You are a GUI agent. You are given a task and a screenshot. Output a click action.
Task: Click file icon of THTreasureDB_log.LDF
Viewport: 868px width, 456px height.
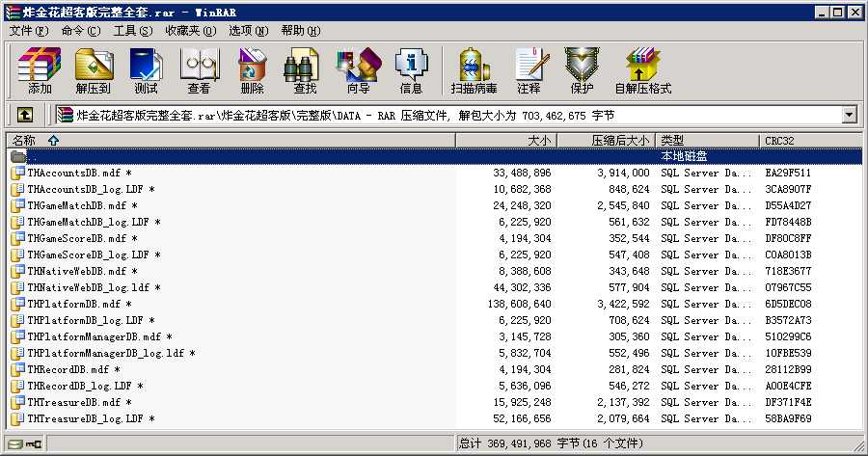17,418
